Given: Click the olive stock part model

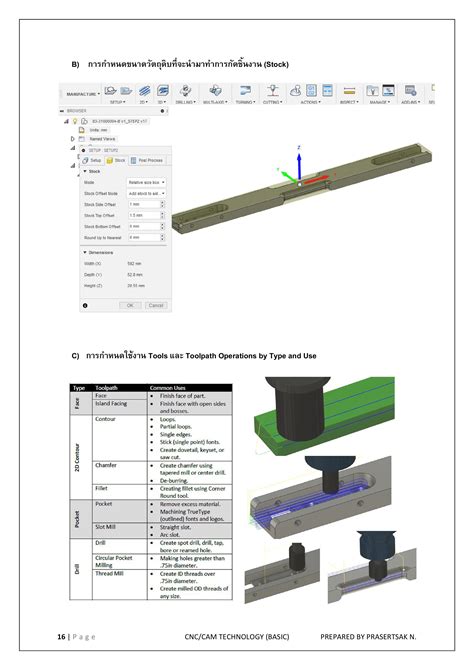Looking at the screenshot, I should click(x=301, y=188).
